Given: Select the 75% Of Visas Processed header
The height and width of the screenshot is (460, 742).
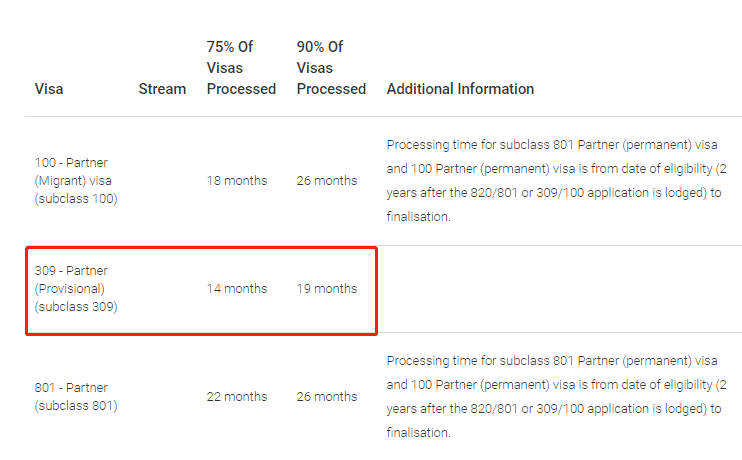Looking at the screenshot, I should 241,68.
